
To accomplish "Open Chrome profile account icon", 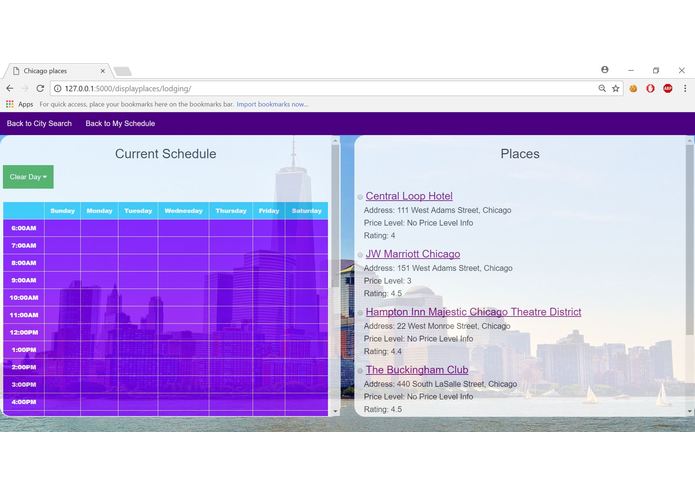I will click(x=605, y=70).
